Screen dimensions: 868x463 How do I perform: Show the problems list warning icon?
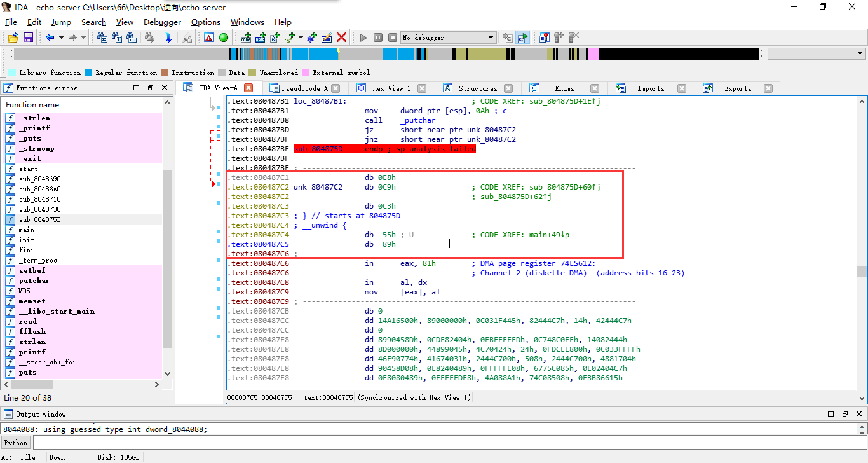tap(208, 37)
